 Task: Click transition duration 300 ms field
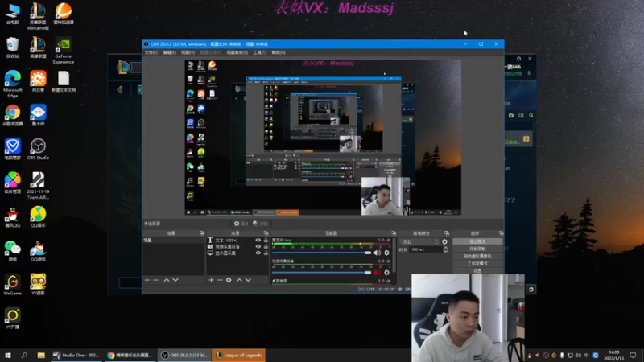click(x=426, y=249)
